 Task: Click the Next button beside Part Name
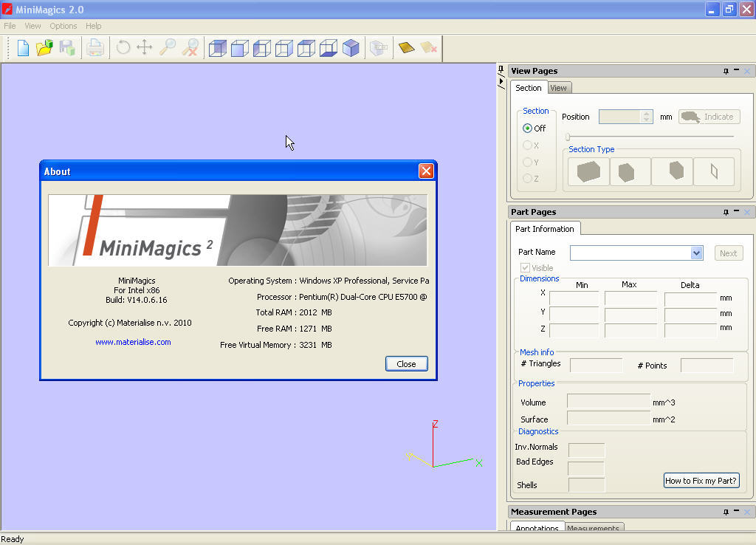pos(728,253)
